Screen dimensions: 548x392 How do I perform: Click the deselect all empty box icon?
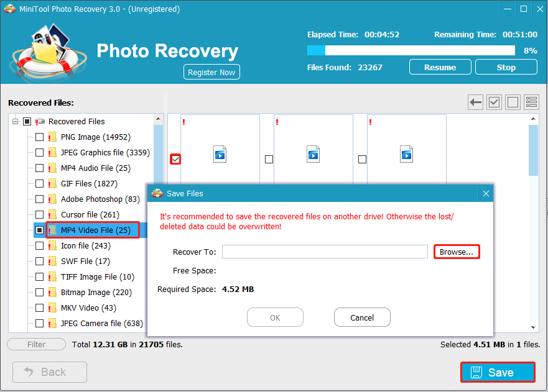[x=513, y=103]
